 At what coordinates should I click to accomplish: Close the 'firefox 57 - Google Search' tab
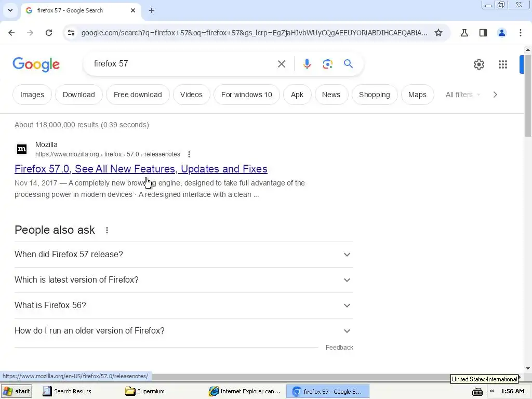coord(133,10)
